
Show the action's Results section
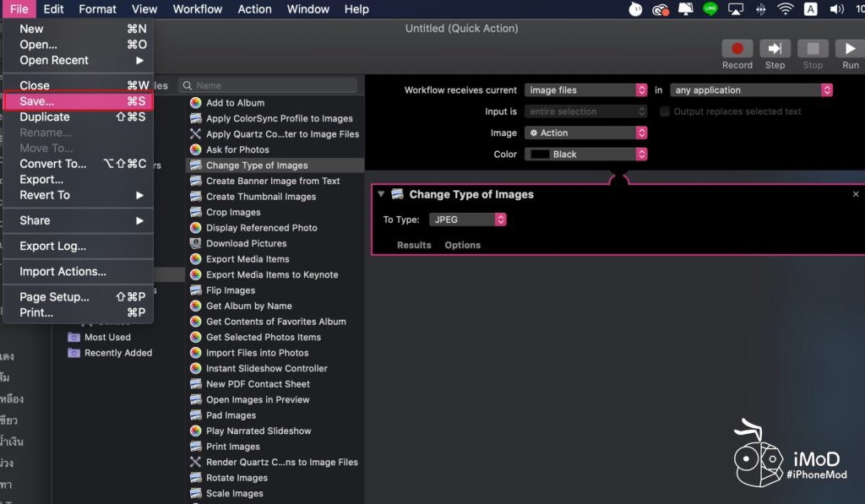(x=414, y=245)
